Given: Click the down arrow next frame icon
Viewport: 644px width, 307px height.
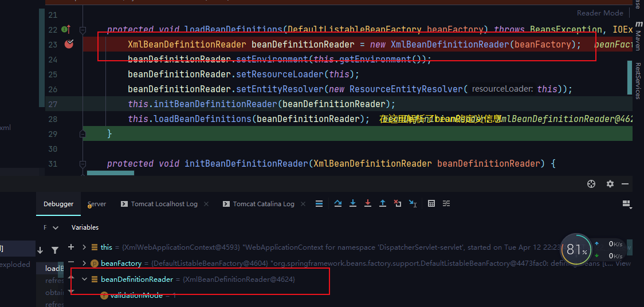Looking at the screenshot, I should [40, 250].
